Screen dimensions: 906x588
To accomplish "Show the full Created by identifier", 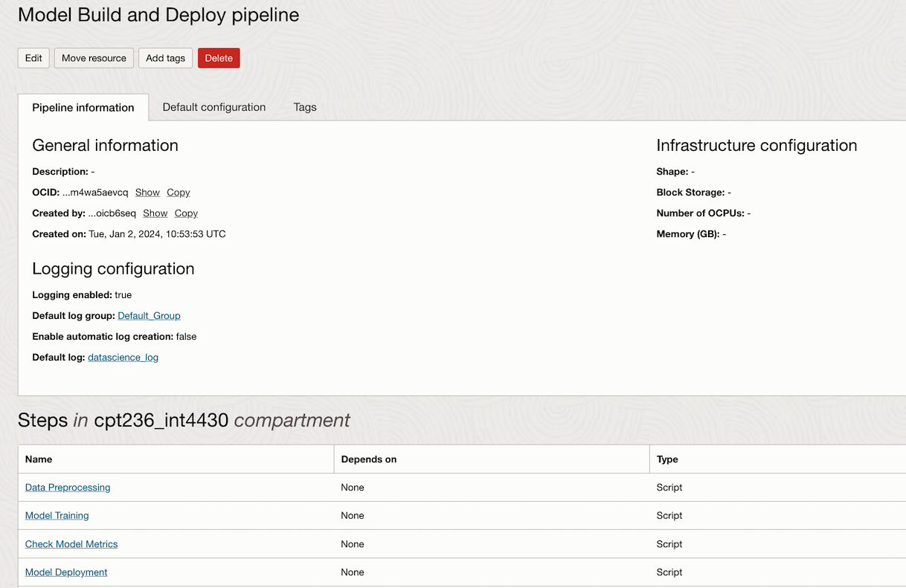I will click(x=155, y=213).
